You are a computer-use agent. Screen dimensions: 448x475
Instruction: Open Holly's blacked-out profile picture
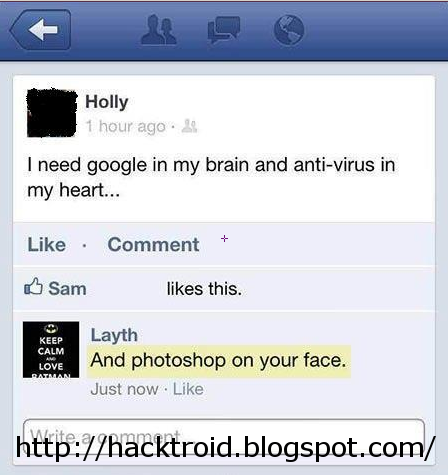[x=52, y=113]
